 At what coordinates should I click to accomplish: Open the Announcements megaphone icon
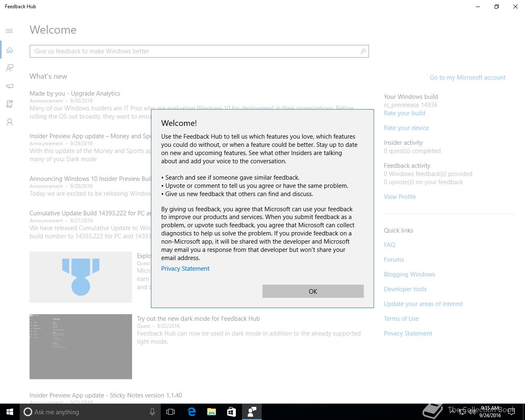pos(9,86)
